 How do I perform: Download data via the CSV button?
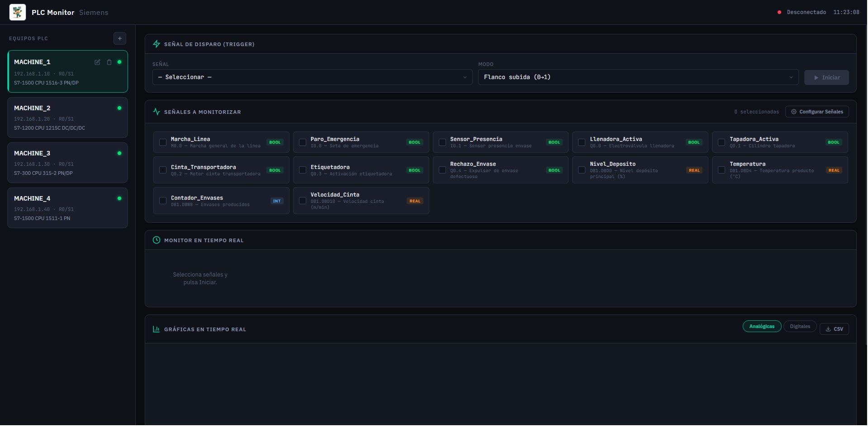pyautogui.click(x=835, y=329)
